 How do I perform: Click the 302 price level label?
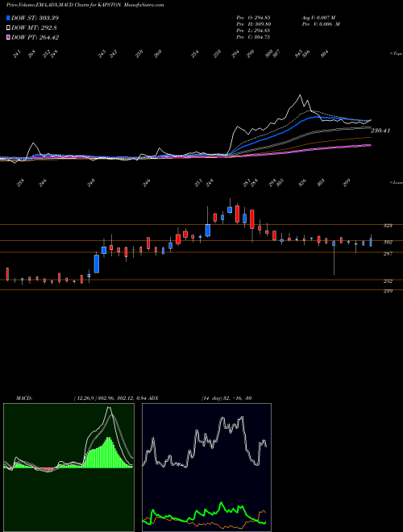pyautogui.click(x=388, y=243)
